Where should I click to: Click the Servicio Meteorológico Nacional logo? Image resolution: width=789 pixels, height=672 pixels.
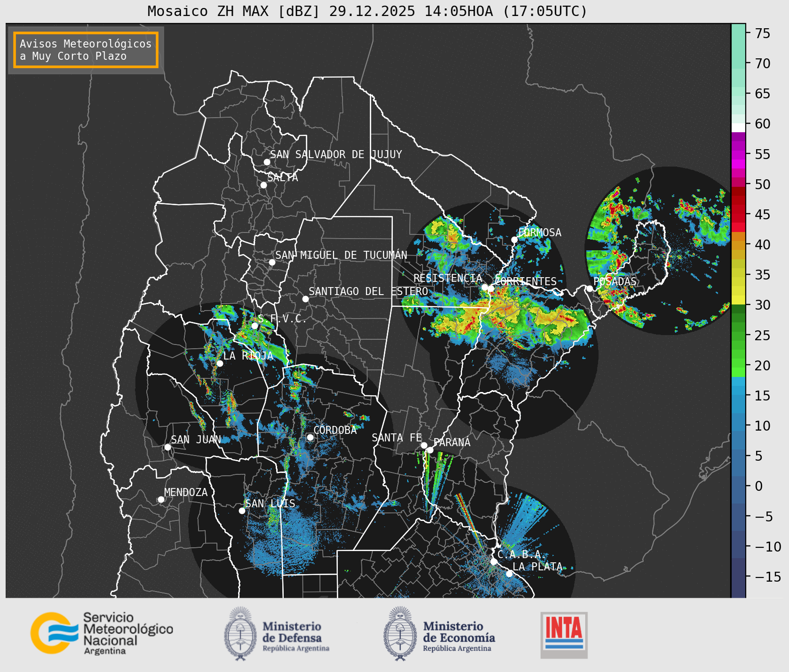tap(102, 633)
